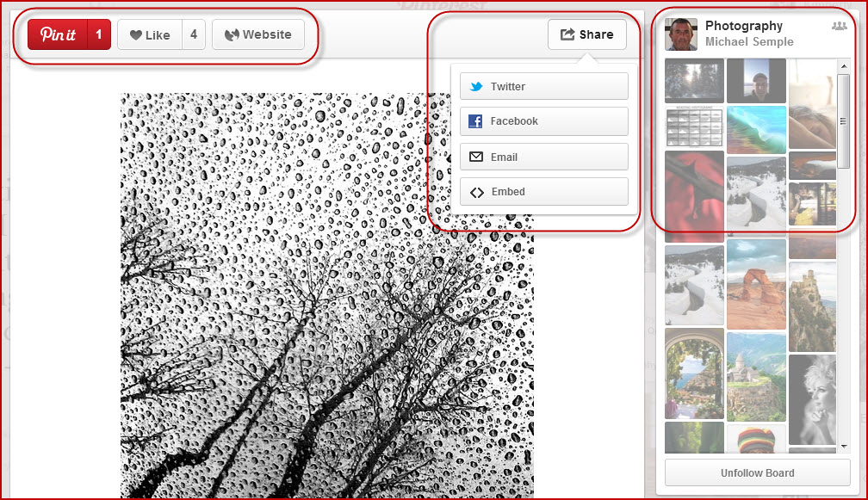Like this pin with the heart button
Viewport: 868px width, 500px height.
click(150, 34)
